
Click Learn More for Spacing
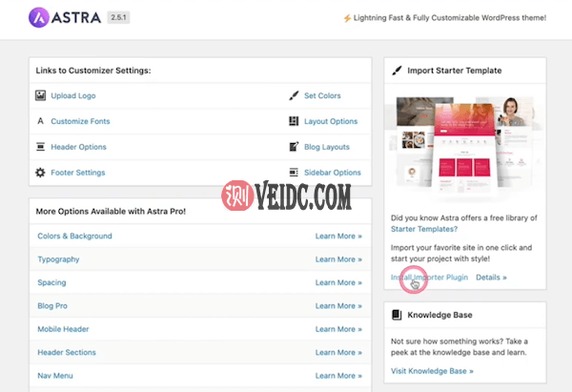click(338, 282)
